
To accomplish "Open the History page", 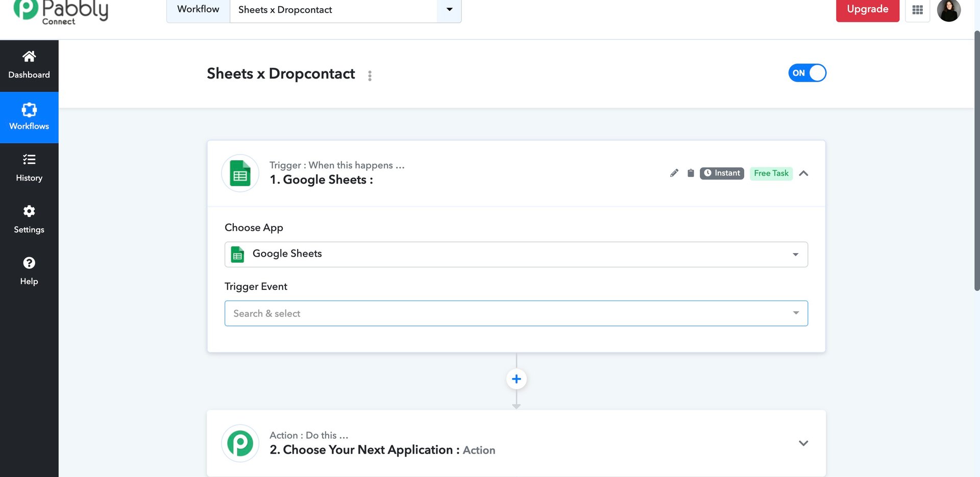I will [x=29, y=169].
